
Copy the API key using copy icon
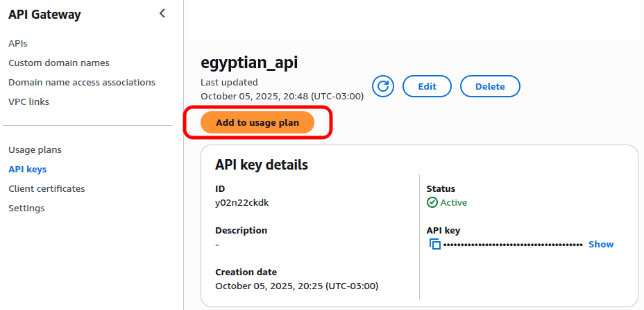(435, 244)
